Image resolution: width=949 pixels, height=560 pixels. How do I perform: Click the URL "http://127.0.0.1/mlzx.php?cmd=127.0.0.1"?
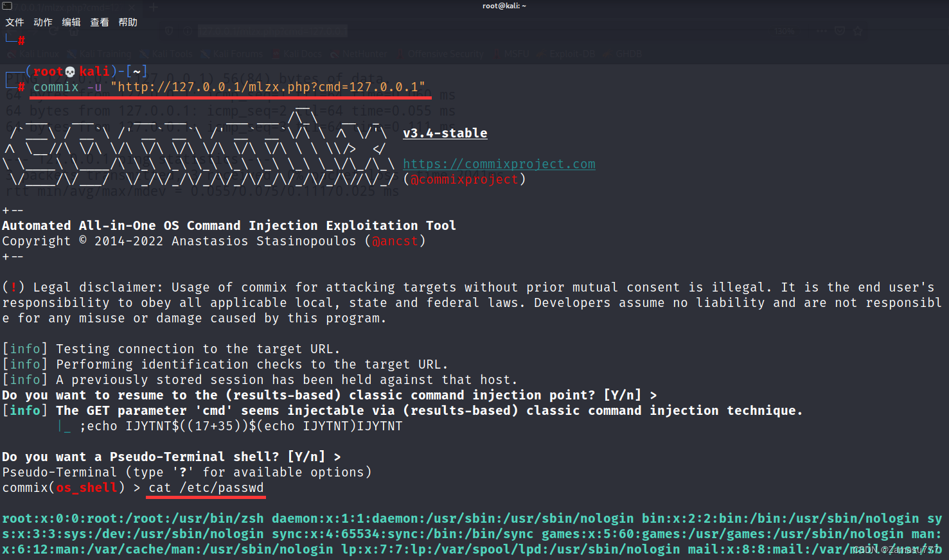(x=268, y=87)
